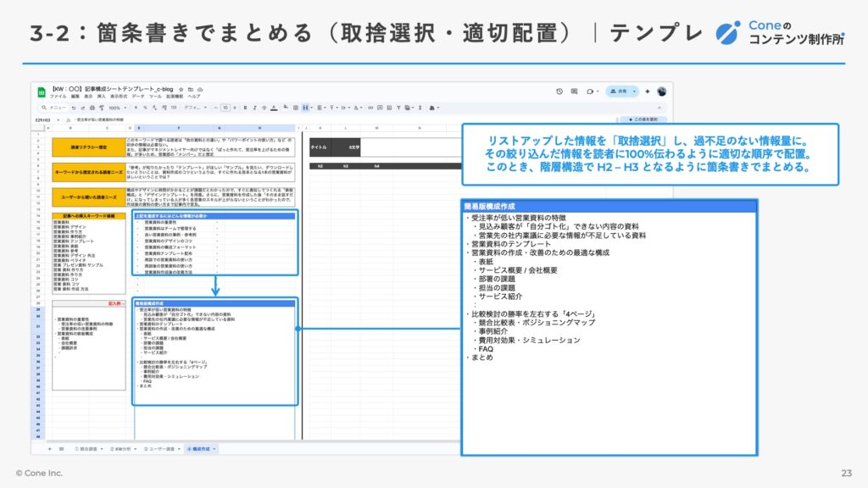Image resolution: width=868 pixels, height=488 pixels.
Task: Switch to the ③ユーザー調査 sheet tab
Action: (162, 449)
